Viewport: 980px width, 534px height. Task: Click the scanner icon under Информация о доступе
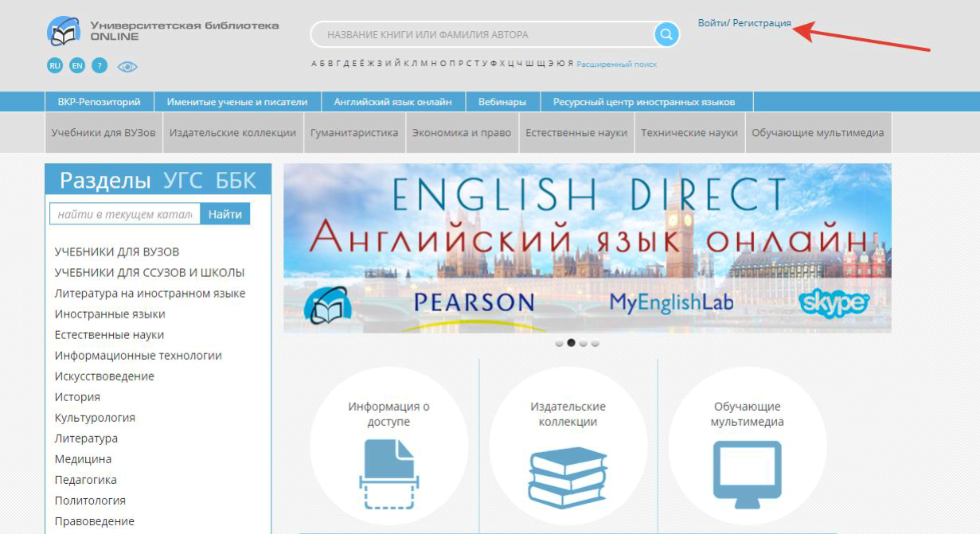click(388, 474)
